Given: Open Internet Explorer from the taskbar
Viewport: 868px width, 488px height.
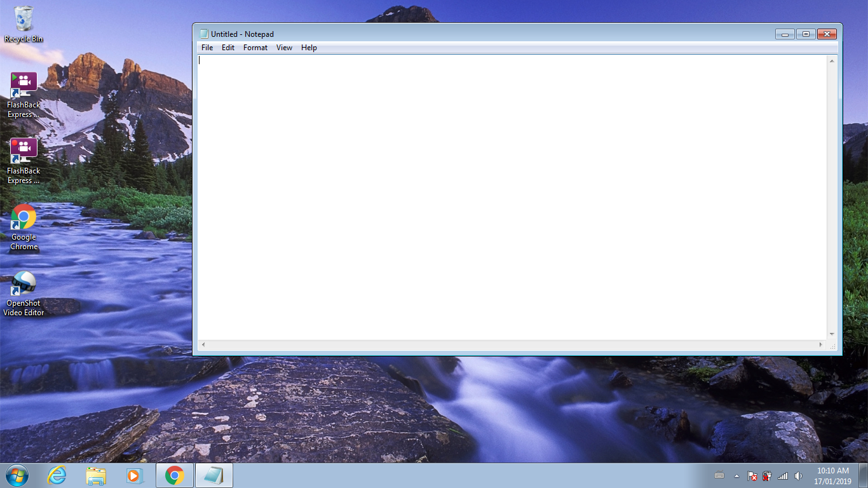Looking at the screenshot, I should click(x=57, y=475).
